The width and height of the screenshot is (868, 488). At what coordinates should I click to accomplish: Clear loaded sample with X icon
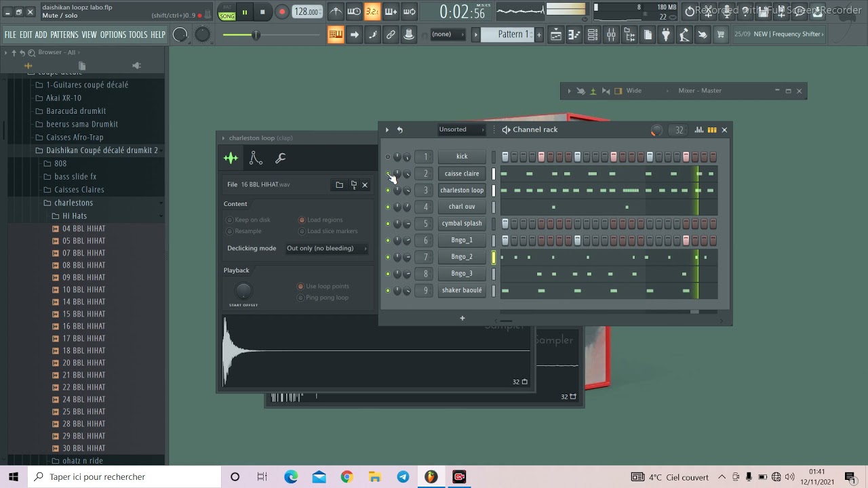coord(365,184)
